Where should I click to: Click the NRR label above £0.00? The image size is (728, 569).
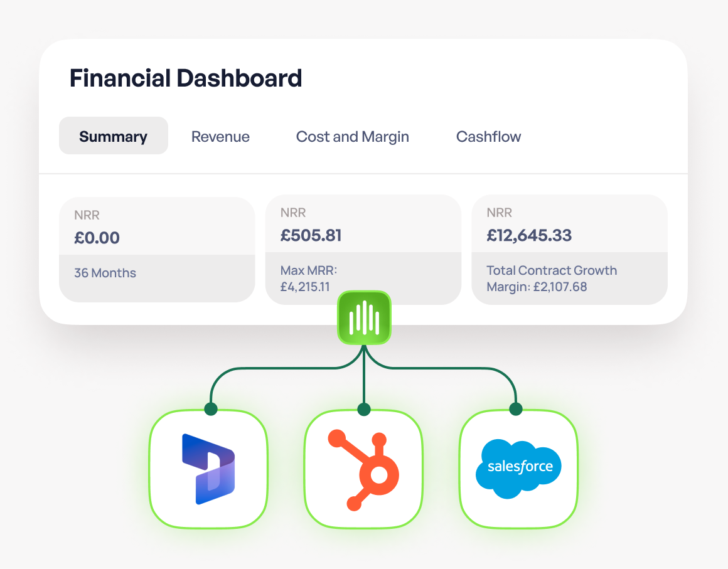[x=87, y=215]
